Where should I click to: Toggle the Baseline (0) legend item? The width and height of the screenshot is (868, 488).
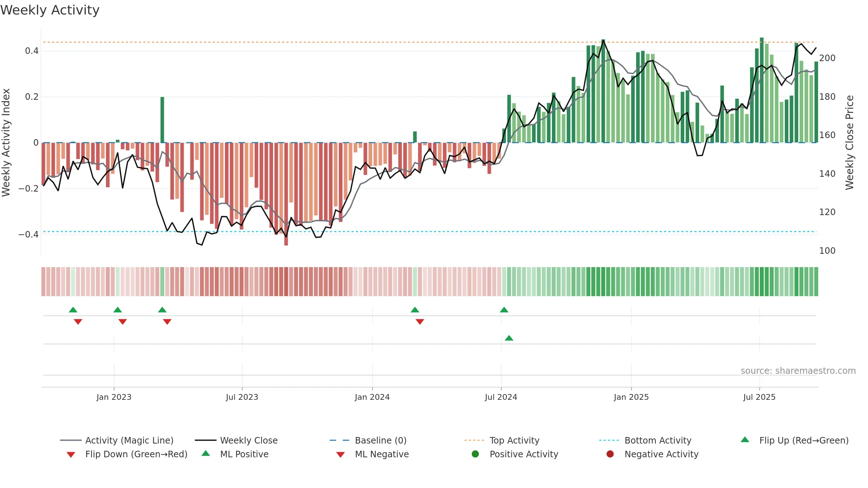pyautogui.click(x=368, y=440)
